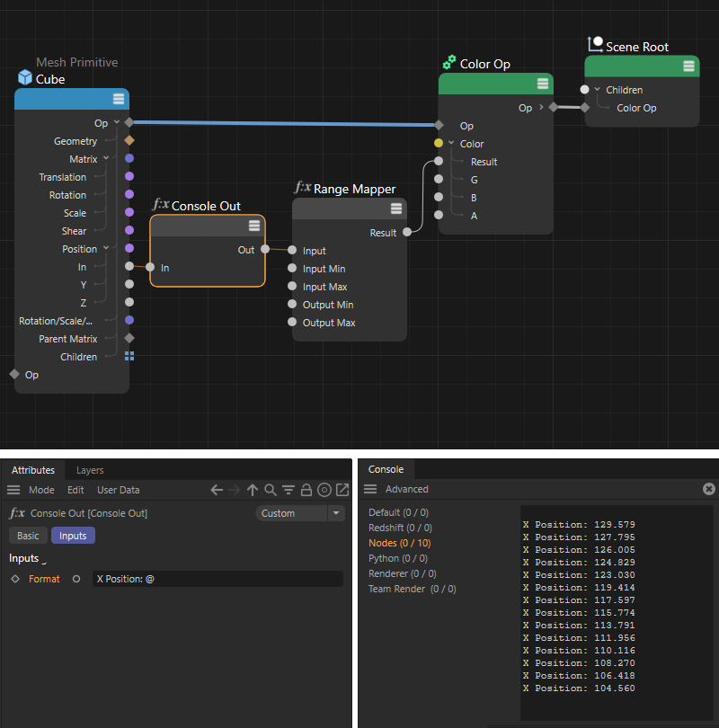Click the Cube mesh primitive icon
Image resolution: width=719 pixels, height=728 pixels.
[25, 77]
